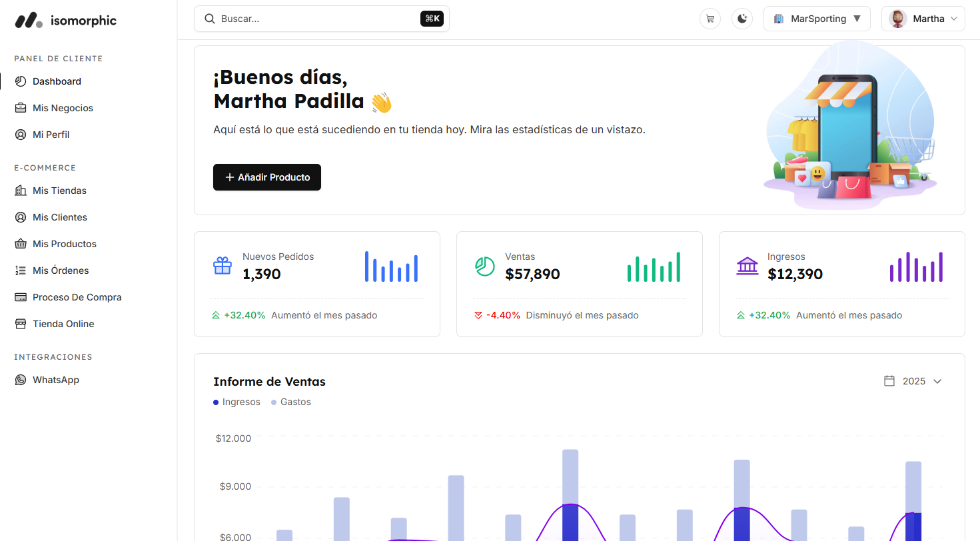Click the INTEGRACIONES section heading
The height and width of the screenshot is (541, 980).
click(x=53, y=357)
